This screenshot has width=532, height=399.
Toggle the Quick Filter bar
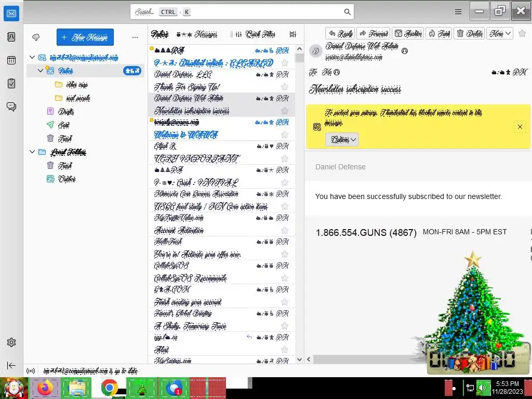[x=255, y=34]
